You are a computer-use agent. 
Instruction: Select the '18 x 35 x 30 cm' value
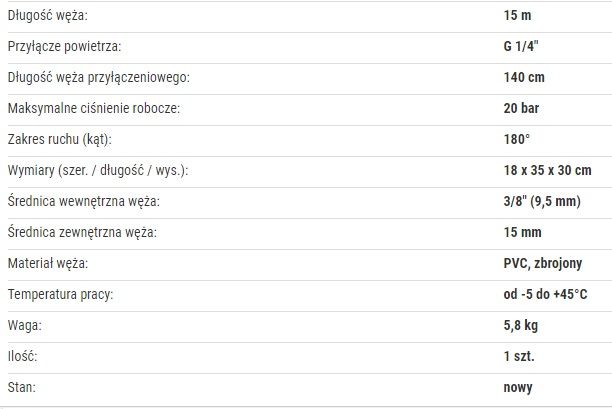pos(547,170)
